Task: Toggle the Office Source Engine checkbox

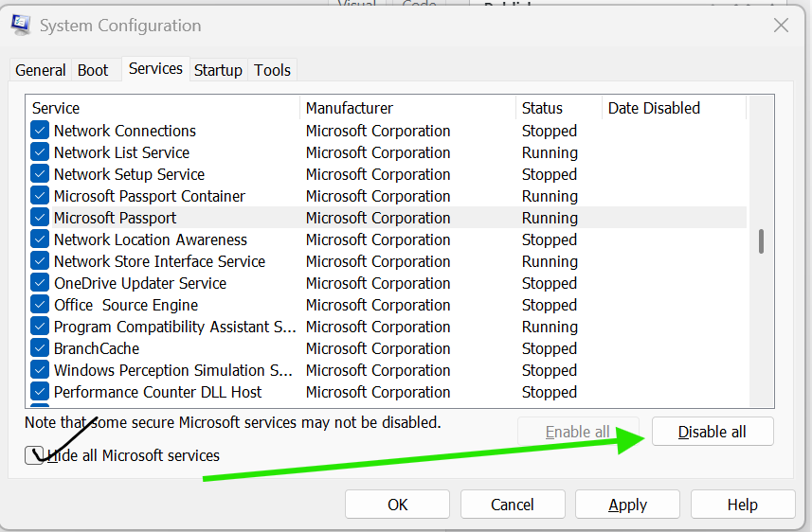Action: [40, 304]
